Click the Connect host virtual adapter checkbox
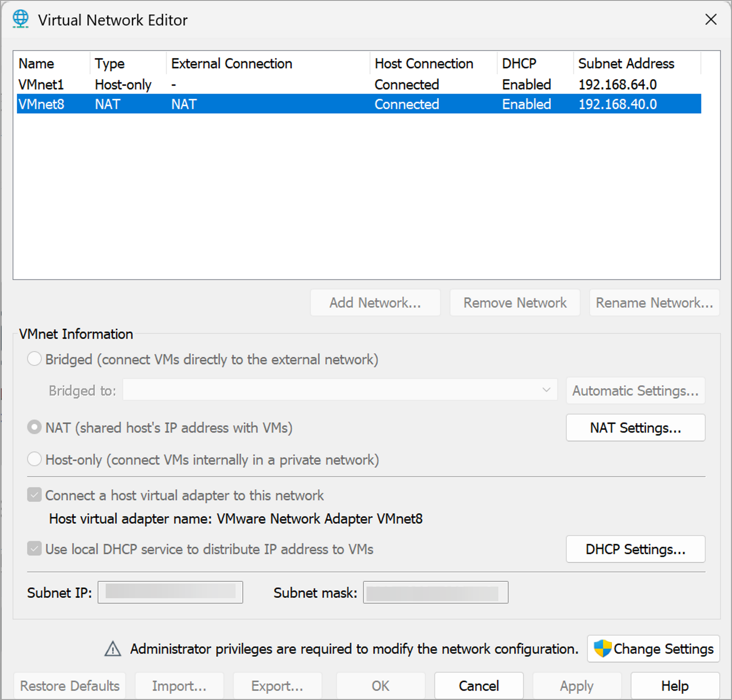 [x=34, y=495]
